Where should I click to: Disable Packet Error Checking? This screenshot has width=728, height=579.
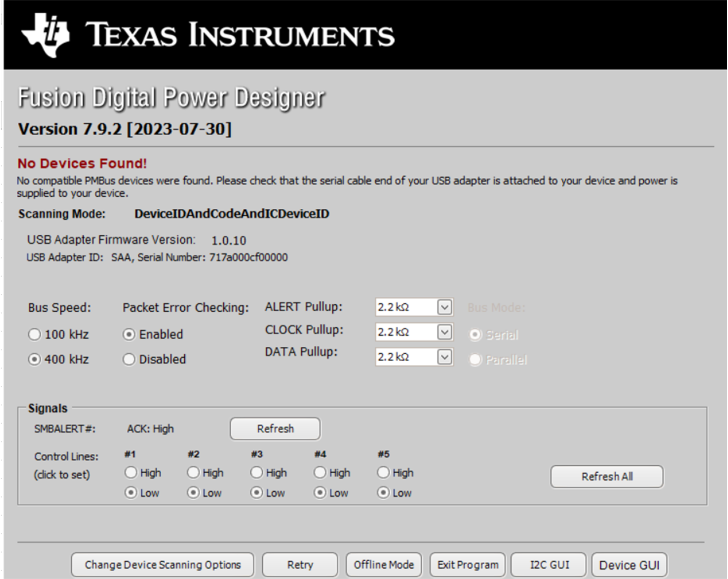click(x=129, y=360)
